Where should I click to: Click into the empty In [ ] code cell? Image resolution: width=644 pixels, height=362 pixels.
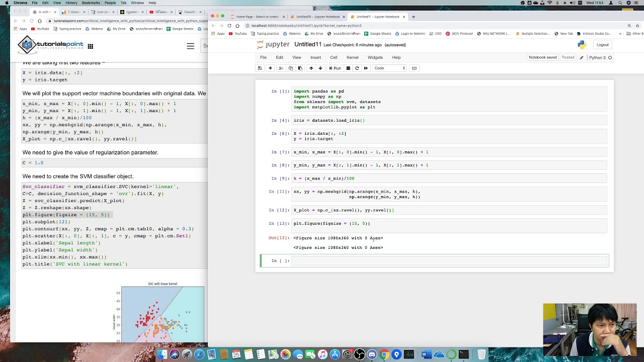tap(450, 260)
